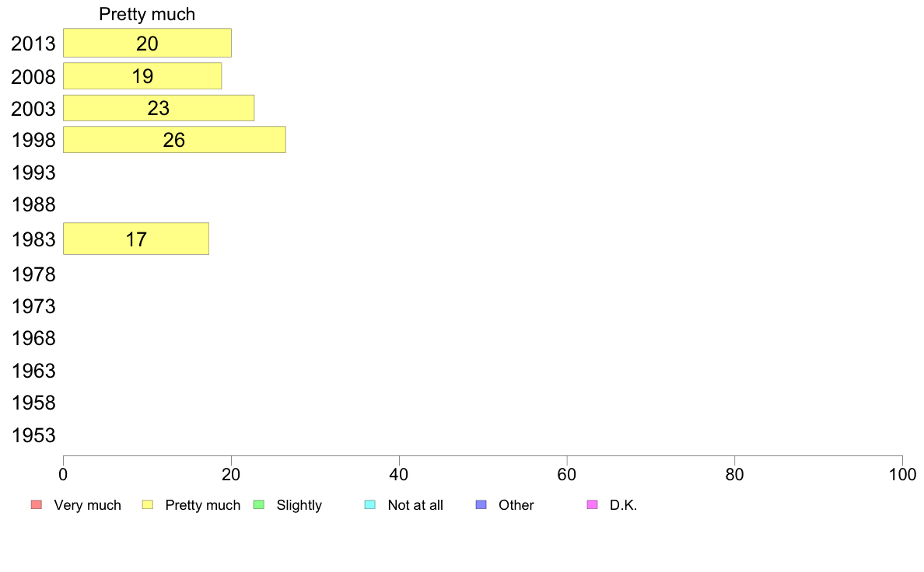Select the 2013 bar showing 20
Viewport: 924px width, 572px height.
147,44
